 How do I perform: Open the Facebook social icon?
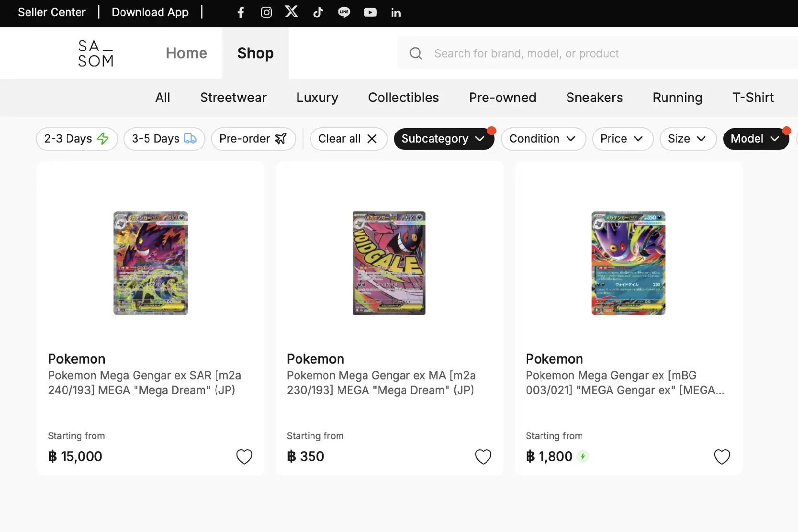(x=241, y=12)
